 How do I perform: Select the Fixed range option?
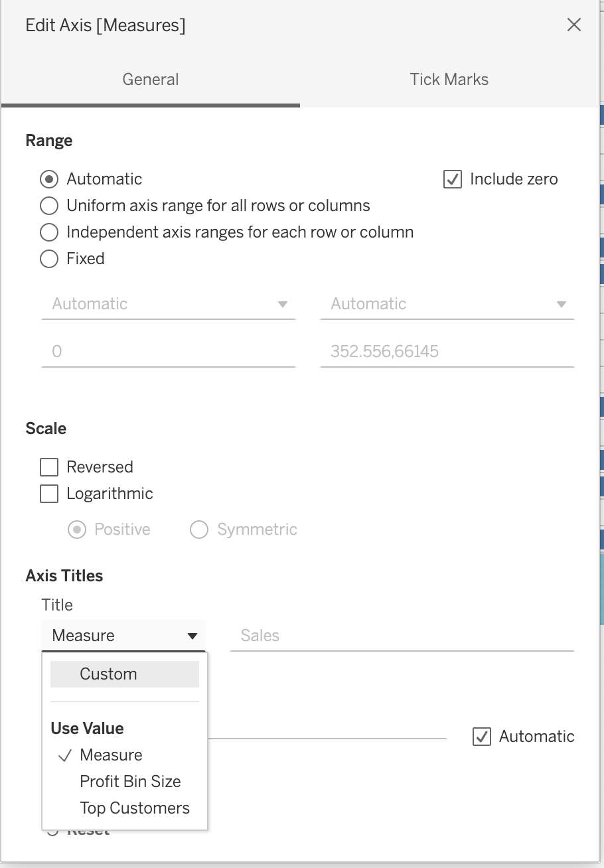point(48,258)
